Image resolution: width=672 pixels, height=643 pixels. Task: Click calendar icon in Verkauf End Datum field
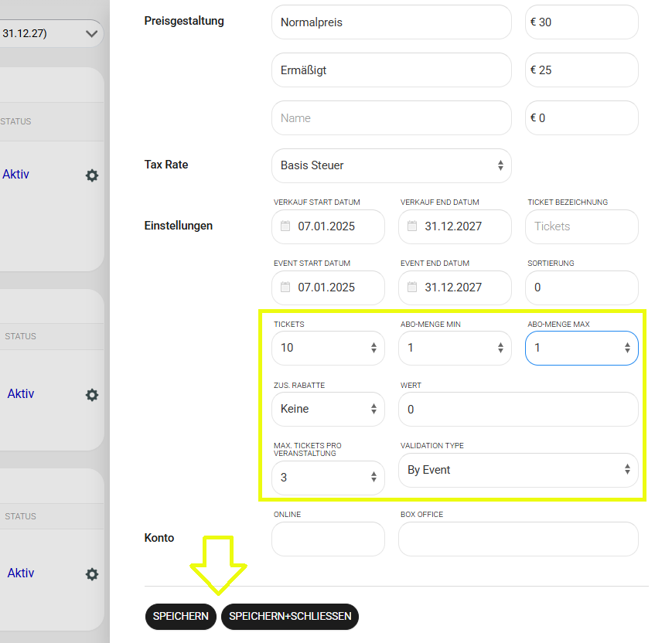pos(413,226)
